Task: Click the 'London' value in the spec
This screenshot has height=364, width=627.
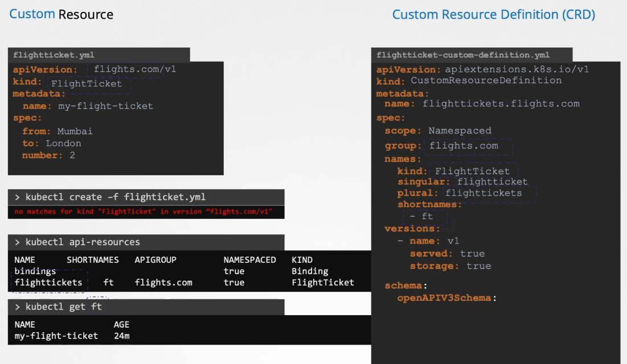Action: tap(63, 143)
